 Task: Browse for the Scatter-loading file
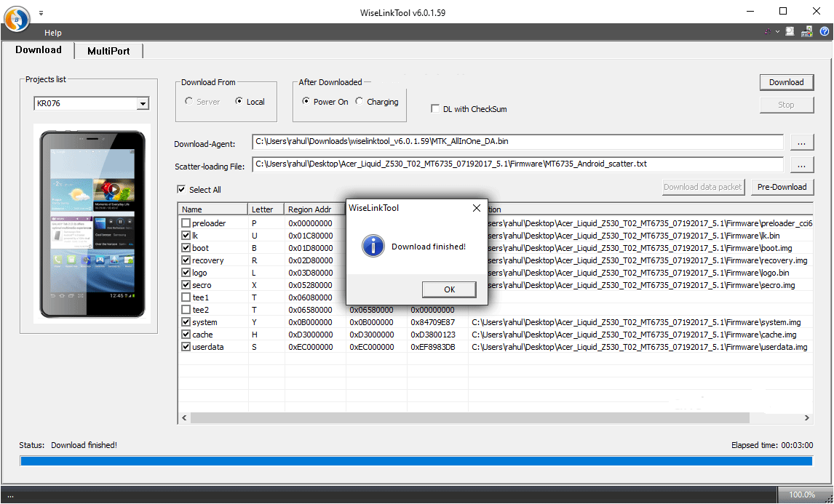click(x=801, y=165)
